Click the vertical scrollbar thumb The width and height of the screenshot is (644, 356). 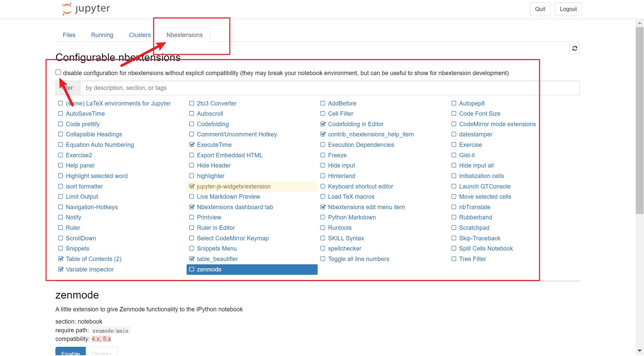(x=639, y=120)
